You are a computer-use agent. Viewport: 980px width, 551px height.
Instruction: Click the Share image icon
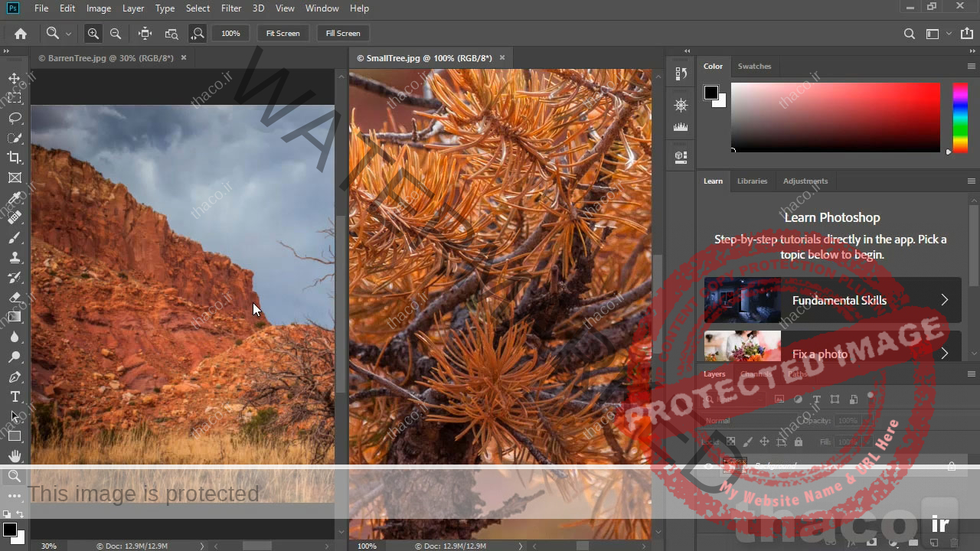(x=967, y=34)
